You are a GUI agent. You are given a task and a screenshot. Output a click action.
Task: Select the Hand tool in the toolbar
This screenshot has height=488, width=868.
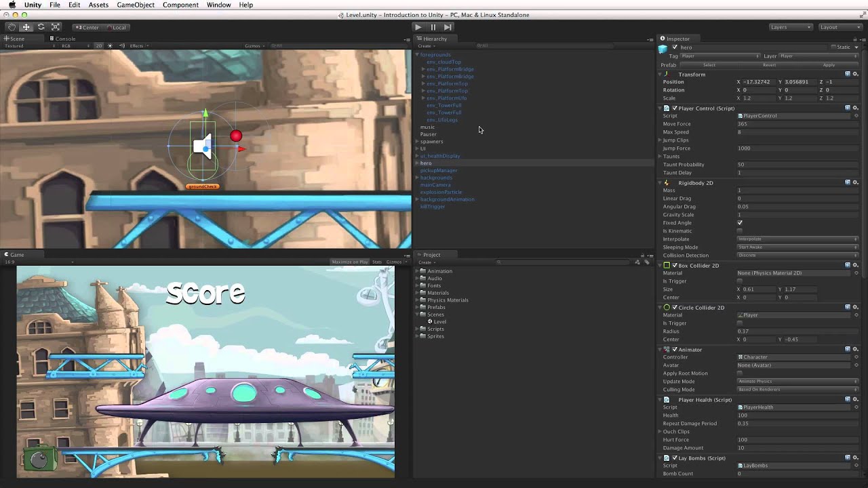click(x=11, y=27)
